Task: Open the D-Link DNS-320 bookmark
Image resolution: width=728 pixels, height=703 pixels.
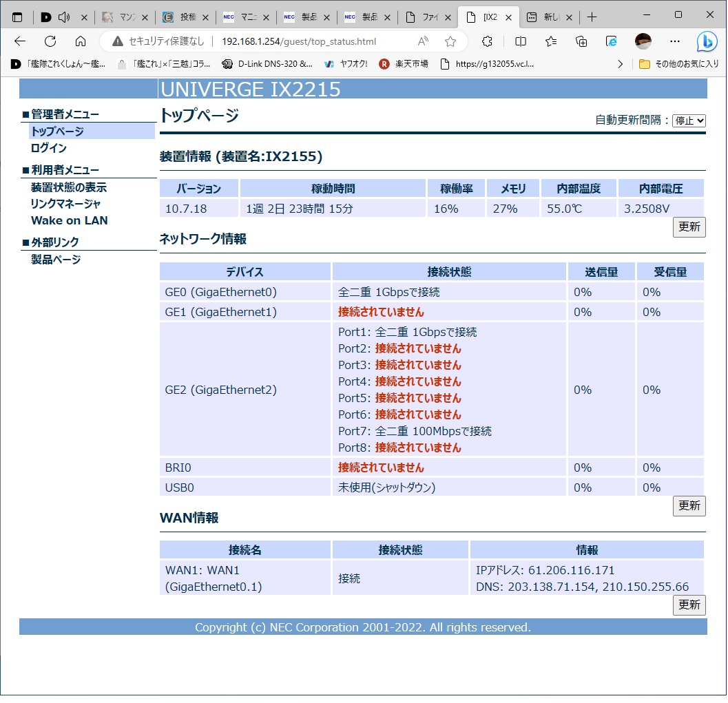Action: pyautogui.click(x=267, y=64)
